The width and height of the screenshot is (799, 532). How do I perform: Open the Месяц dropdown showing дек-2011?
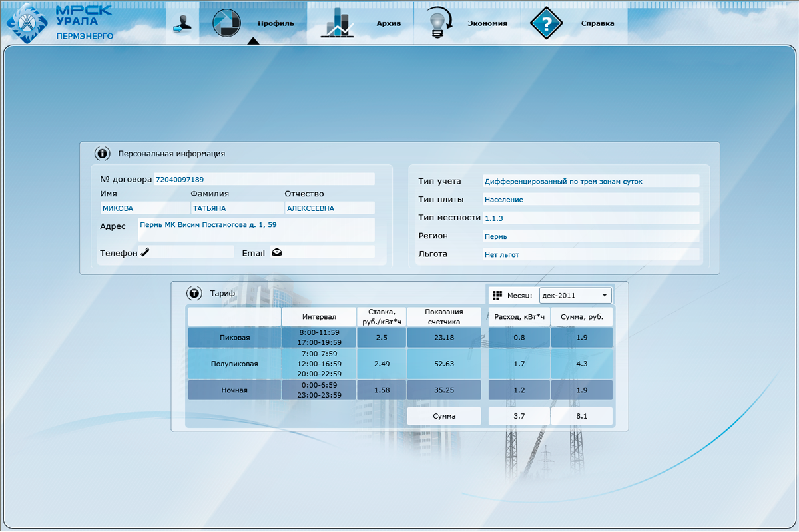pyautogui.click(x=574, y=295)
